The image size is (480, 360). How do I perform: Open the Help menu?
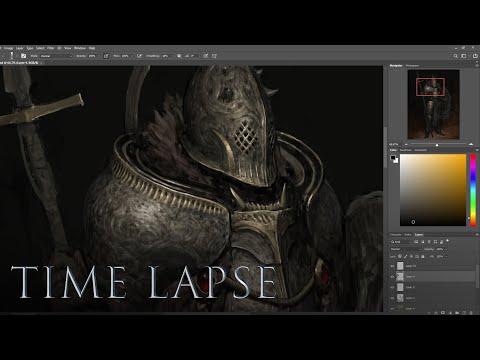(x=92, y=48)
